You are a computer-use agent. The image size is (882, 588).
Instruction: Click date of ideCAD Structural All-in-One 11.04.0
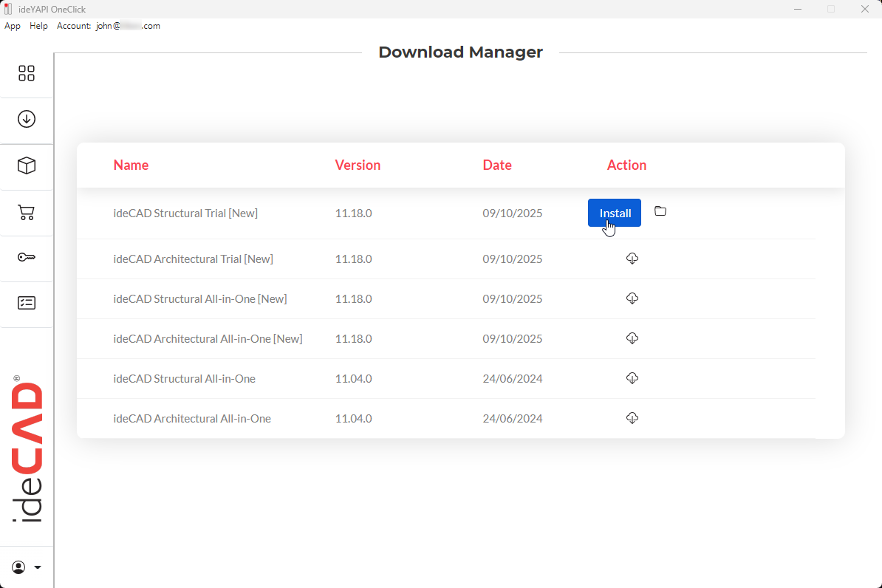(x=513, y=379)
